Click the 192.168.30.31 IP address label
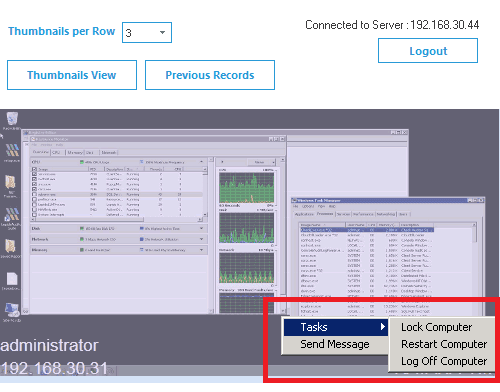Viewport: 500px width, 392px height. pos(54,368)
